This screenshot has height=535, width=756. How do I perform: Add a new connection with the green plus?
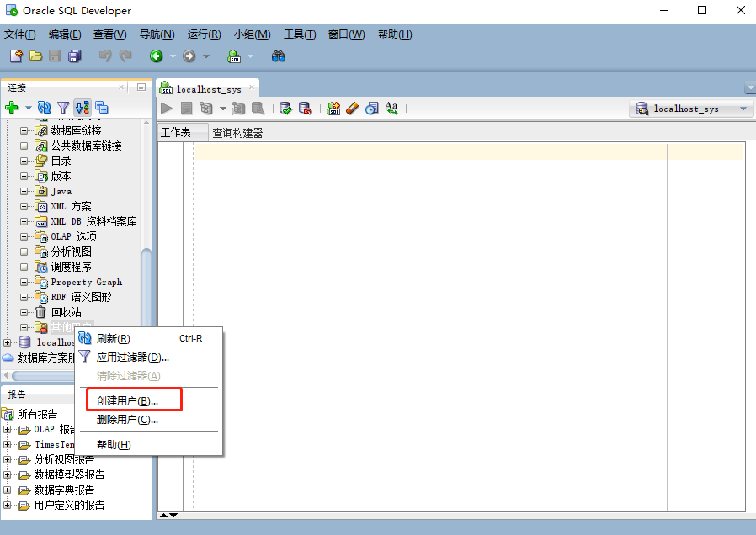(12, 108)
